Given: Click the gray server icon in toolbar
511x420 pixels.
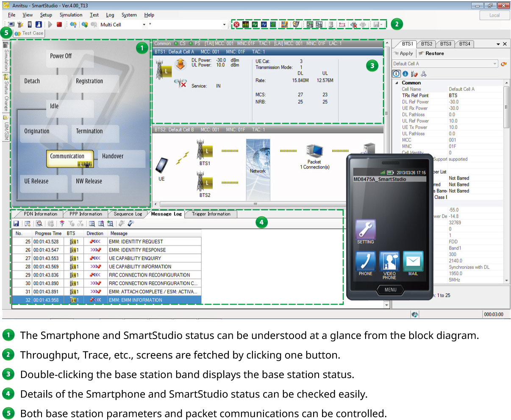Looking at the screenshot, I should pyautogui.click(x=331, y=25).
